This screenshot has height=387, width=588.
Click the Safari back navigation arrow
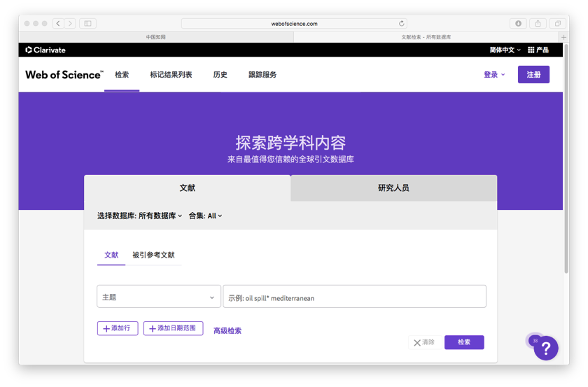[x=58, y=24]
